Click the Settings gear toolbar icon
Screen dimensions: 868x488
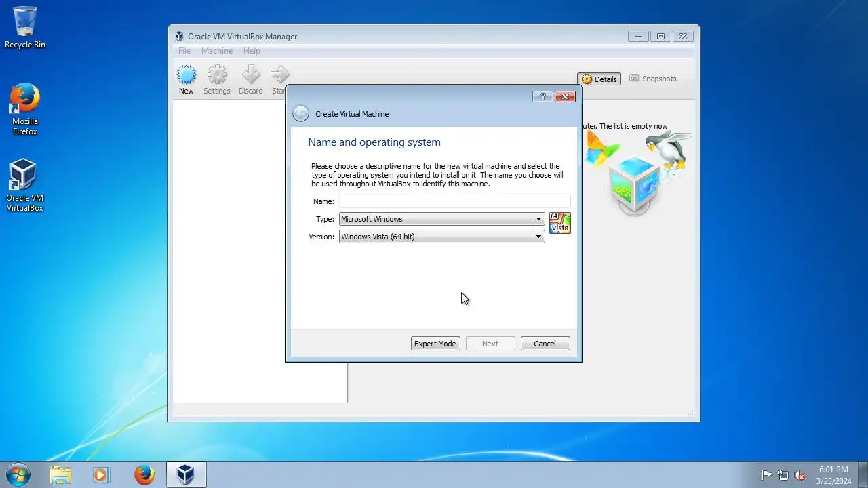[217, 75]
